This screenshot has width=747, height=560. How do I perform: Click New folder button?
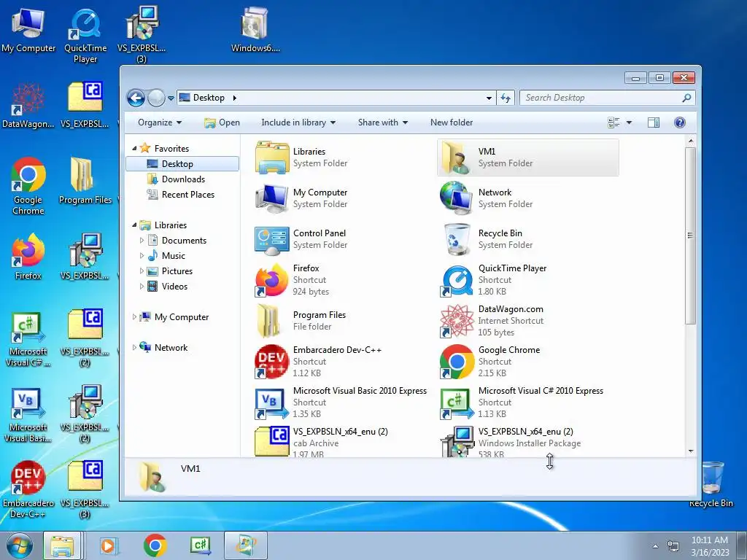click(x=451, y=122)
